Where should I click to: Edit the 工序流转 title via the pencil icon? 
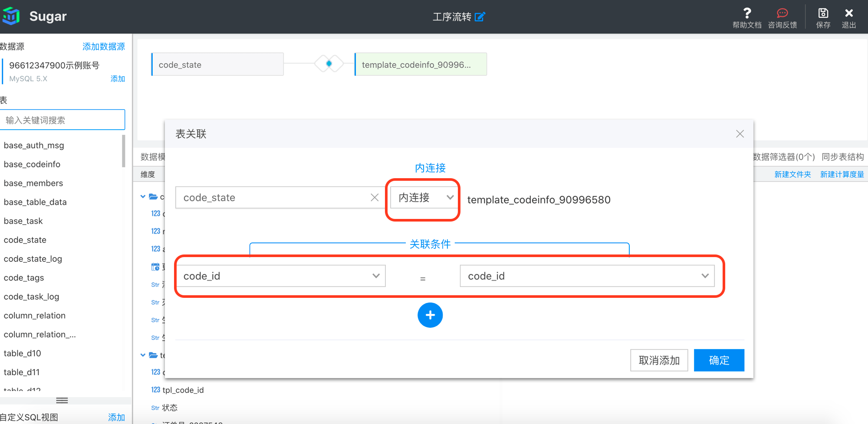[x=480, y=16]
